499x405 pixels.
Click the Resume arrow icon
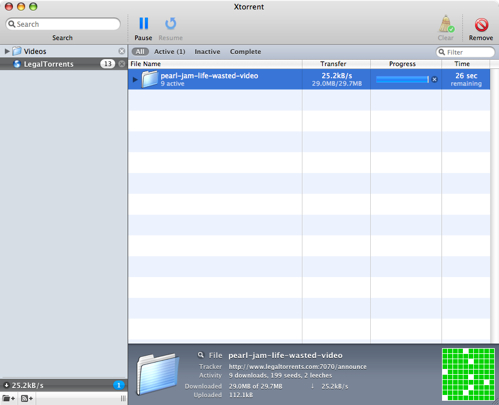point(170,24)
